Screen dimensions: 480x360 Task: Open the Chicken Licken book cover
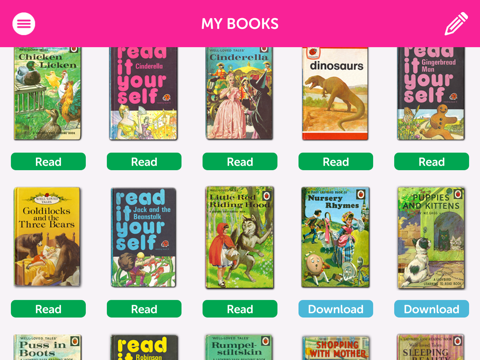(48, 93)
